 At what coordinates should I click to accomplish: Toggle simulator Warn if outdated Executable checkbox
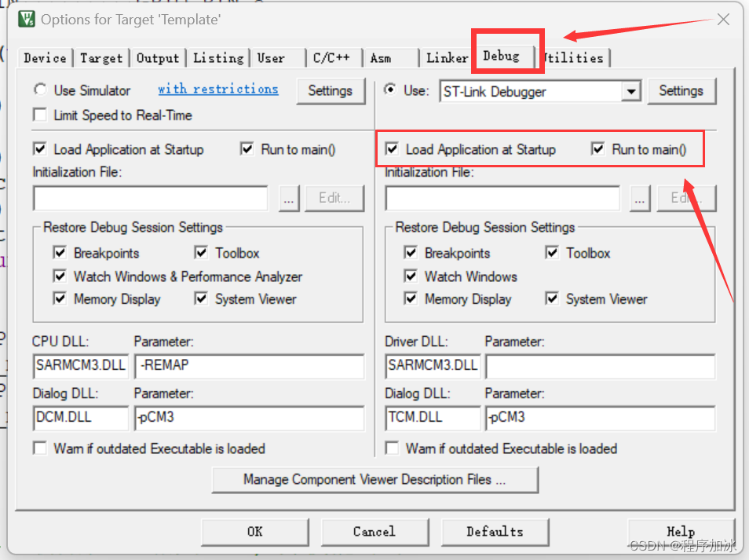(x=40, y=448)
